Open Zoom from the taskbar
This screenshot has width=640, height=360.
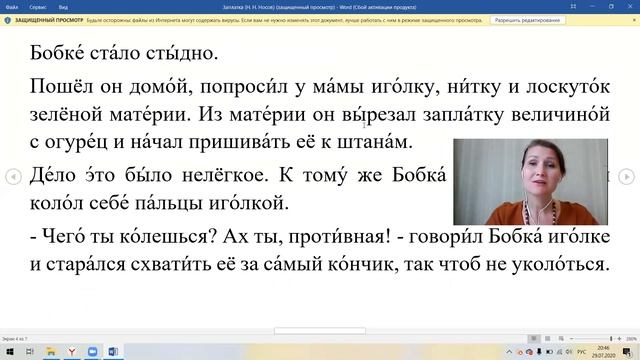tap(93, 351)
